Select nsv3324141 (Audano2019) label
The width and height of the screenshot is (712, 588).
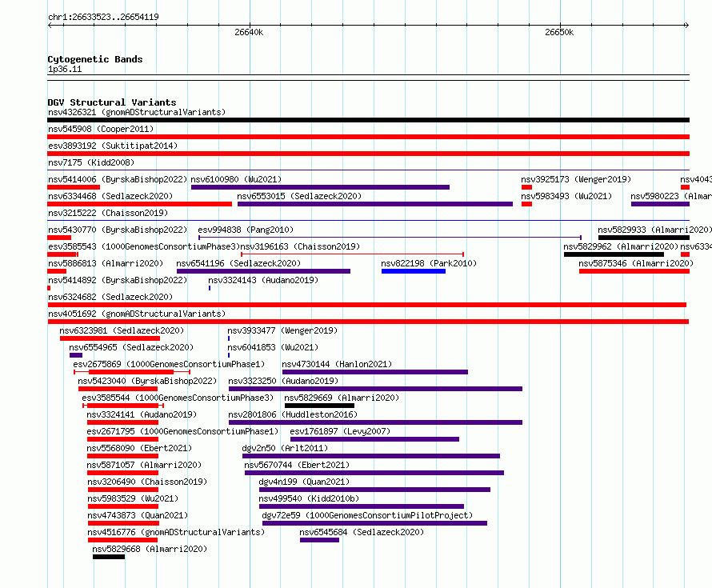[x=142, y=414]
